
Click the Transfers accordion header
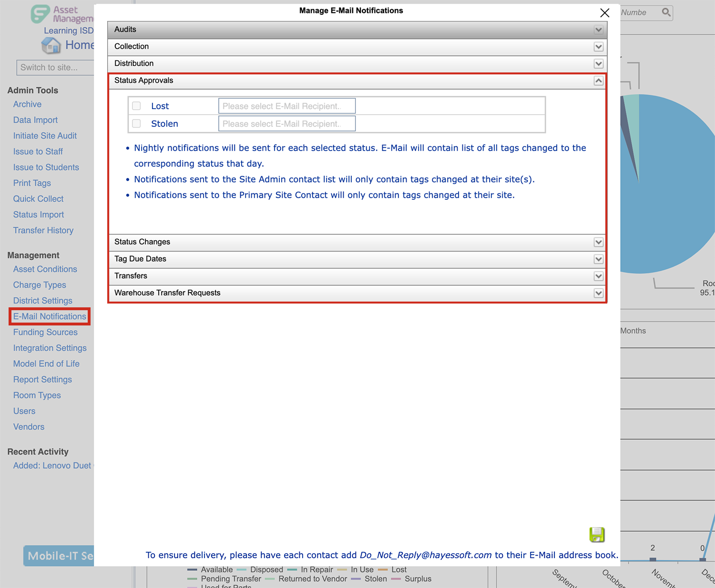357,276
